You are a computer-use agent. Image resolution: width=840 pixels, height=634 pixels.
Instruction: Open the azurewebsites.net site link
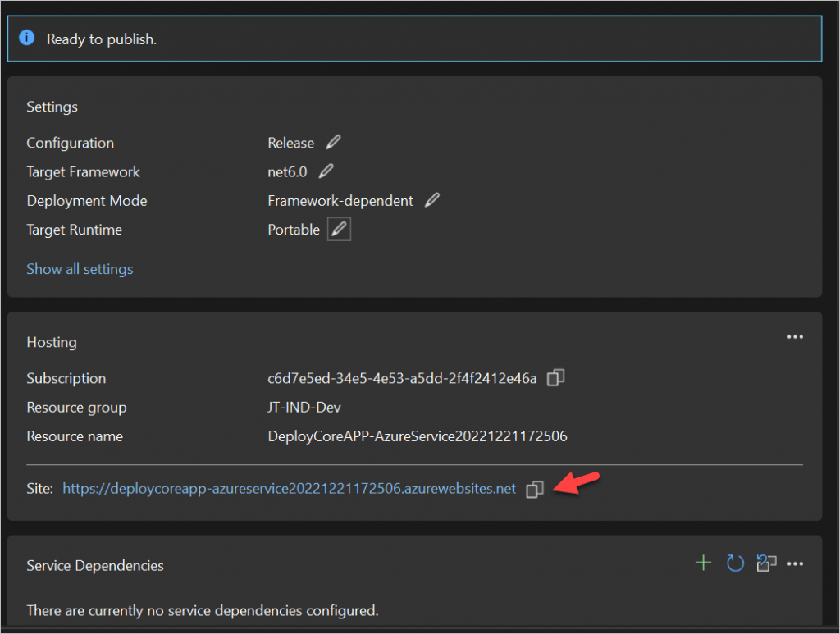click(290, 489)
